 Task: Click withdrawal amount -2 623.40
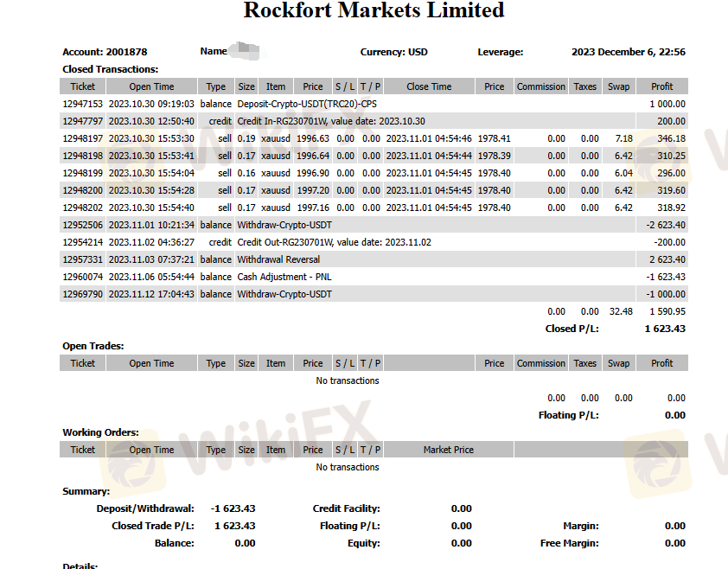pos(666,225)
